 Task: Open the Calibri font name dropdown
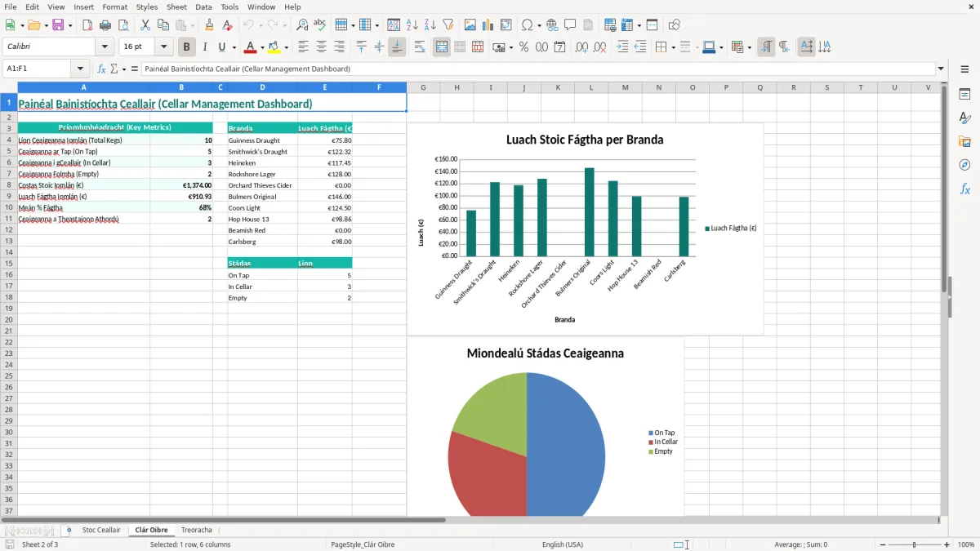[105, 47]
